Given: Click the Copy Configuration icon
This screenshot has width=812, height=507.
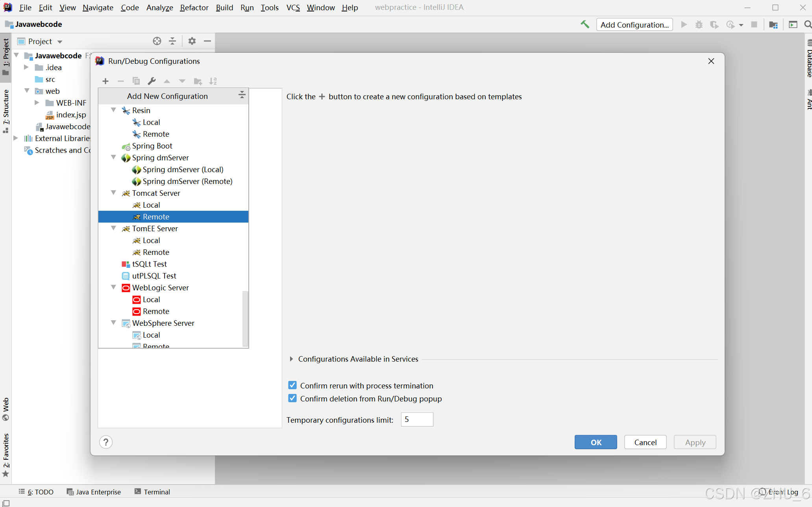Looking at the screenshot, I should coord(136,81).
